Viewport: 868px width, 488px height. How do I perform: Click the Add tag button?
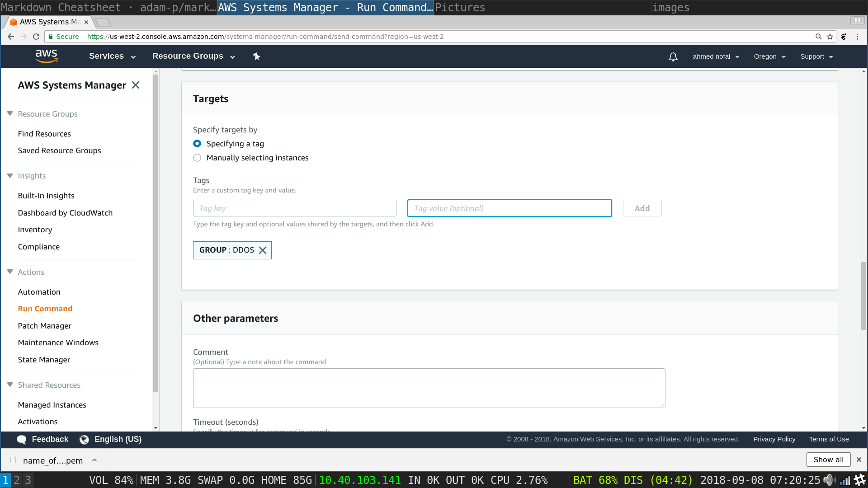click(642, 208)
